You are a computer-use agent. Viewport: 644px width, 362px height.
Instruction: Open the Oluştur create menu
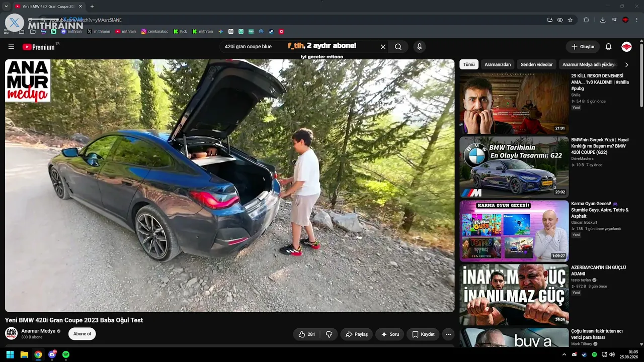click(583, 47)
